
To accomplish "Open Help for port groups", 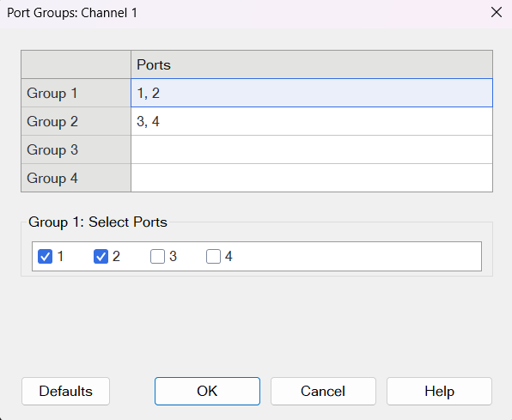I will point(439,392).
